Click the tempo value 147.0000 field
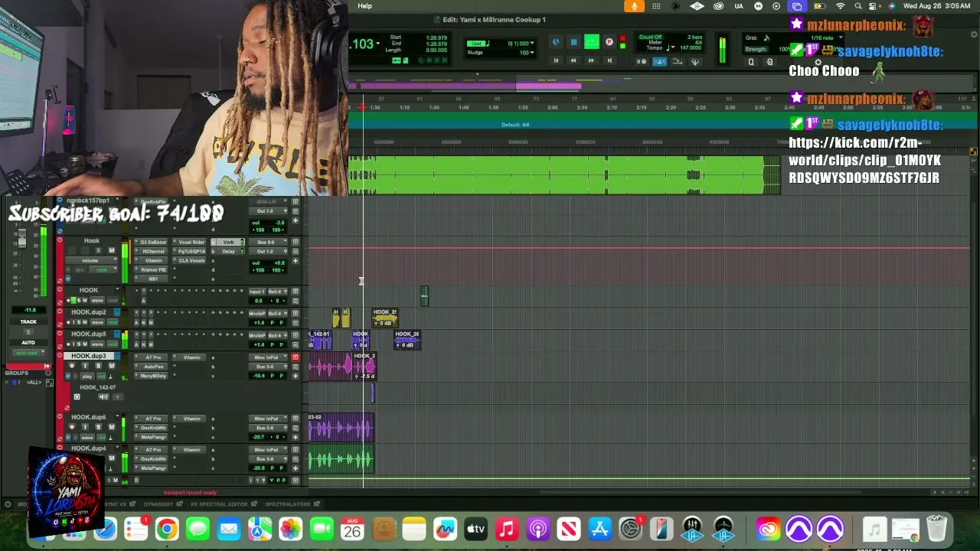Screen dimensions: 980x551 click(x=690, y=47)
